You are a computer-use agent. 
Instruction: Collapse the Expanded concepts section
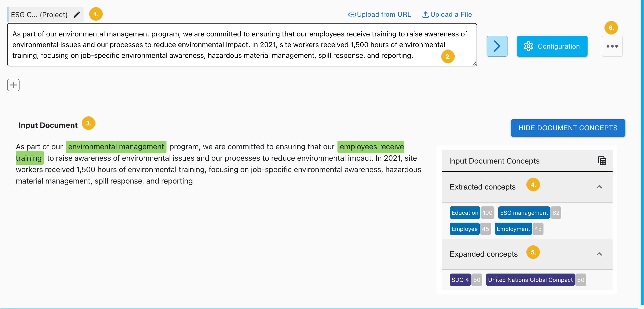pos(599,254)
